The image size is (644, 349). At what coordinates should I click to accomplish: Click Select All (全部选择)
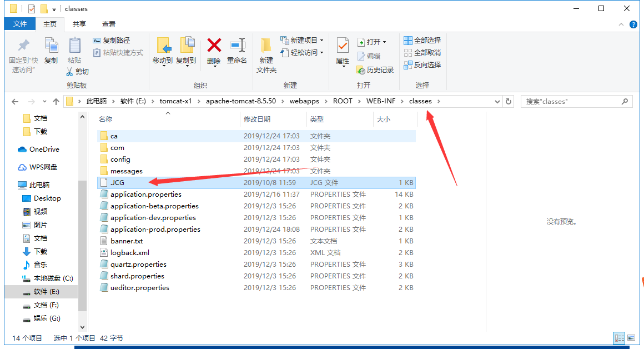pos(422,40)
